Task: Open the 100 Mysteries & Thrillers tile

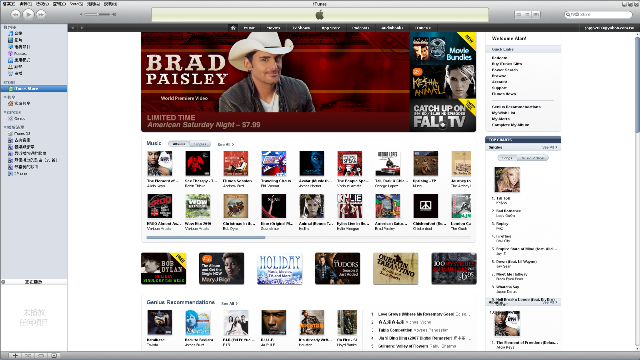Action: coord(454,268)
